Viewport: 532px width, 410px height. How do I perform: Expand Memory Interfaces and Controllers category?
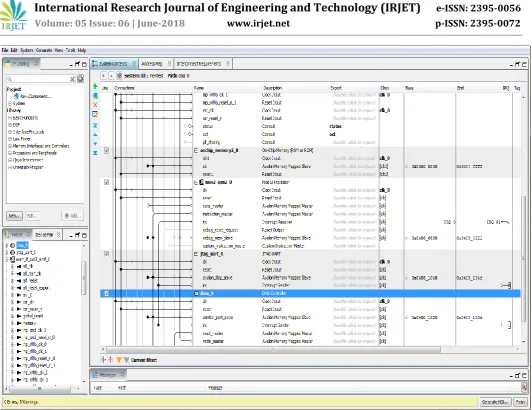(x=10, y=146)
